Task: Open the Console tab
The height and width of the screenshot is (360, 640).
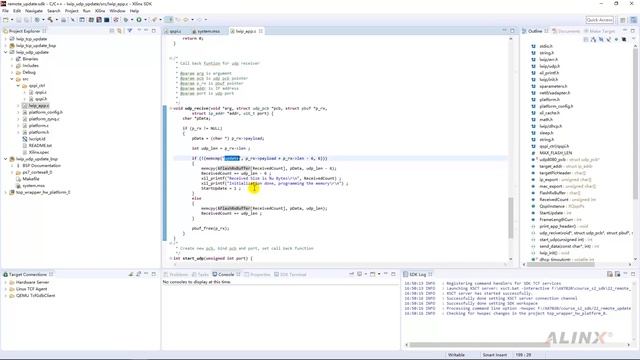Action: (x=226, y=274)
